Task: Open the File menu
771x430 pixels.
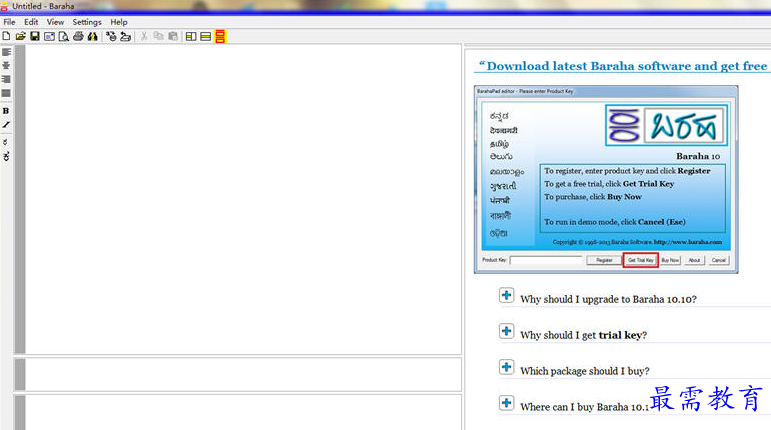Action: coord(9,21)
